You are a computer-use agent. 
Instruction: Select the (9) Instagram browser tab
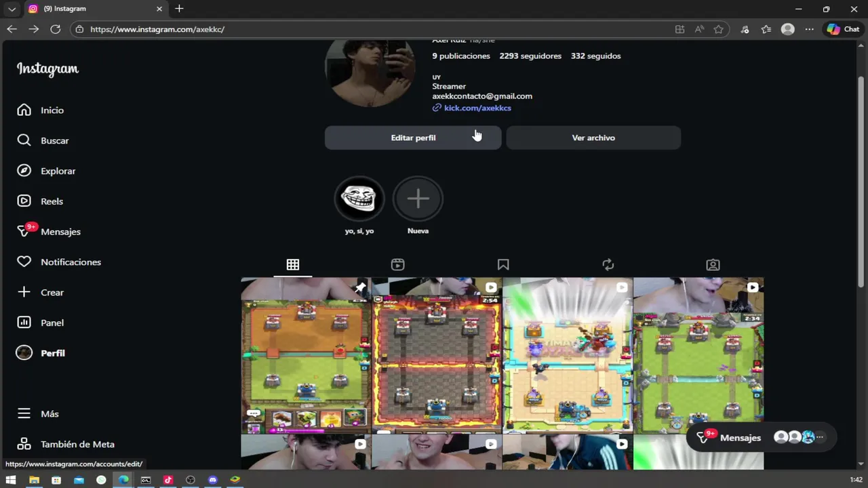(95, 9)
